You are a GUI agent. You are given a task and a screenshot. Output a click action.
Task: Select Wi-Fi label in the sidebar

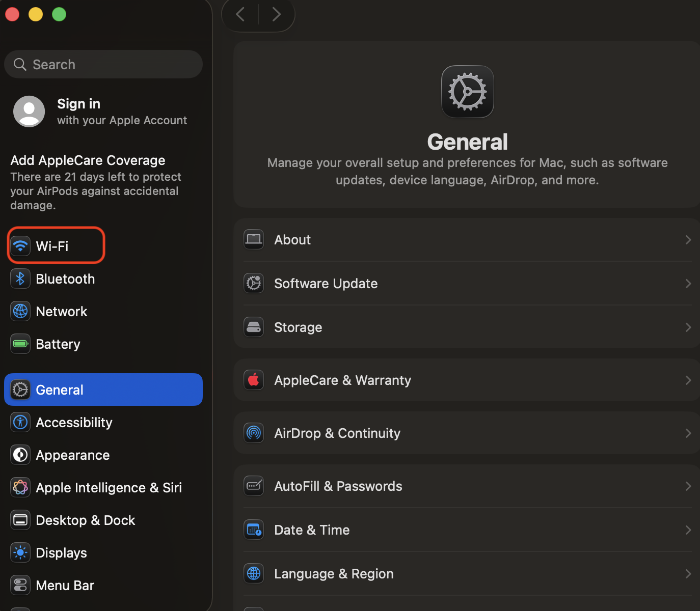click(x=52, y=246)
